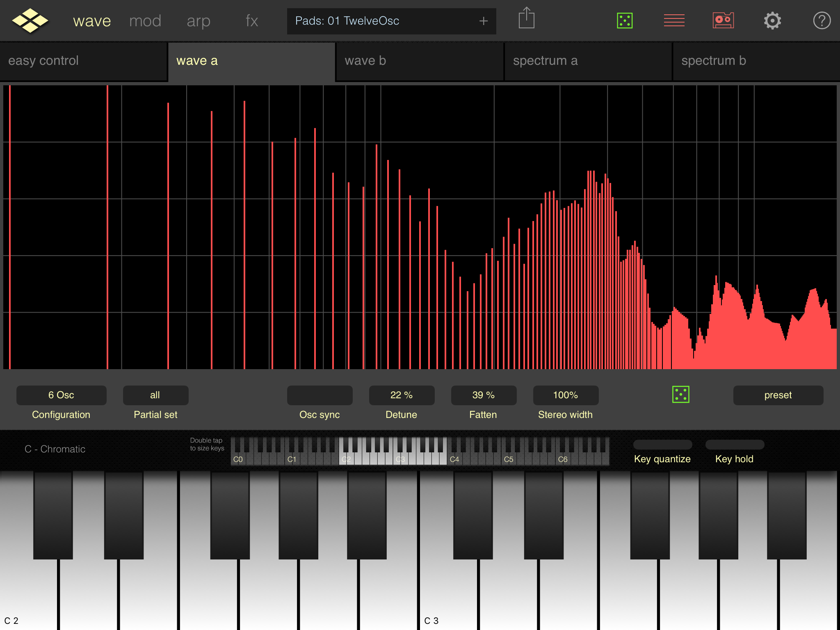Open the tape recorder icon
840x630 pixels.
723,21
